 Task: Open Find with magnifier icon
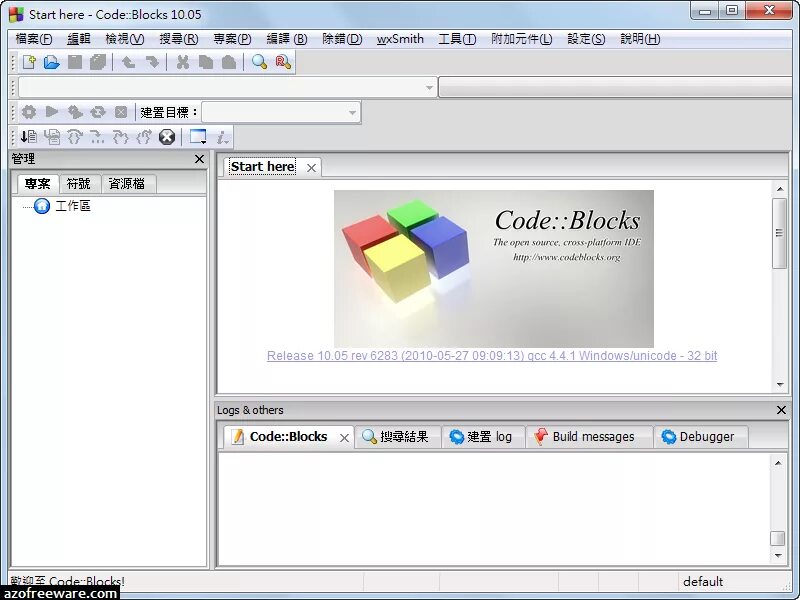click(x=259, y=62)
